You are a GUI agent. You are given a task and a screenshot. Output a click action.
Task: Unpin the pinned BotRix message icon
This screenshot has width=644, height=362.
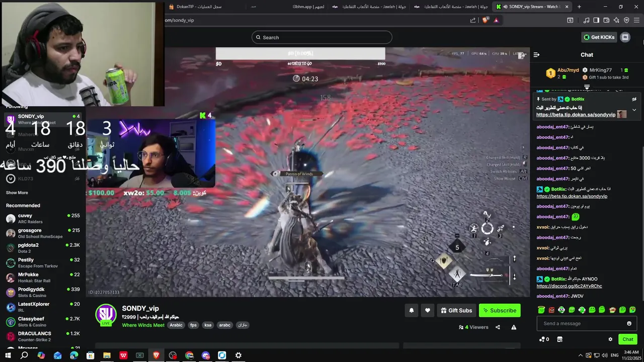(634, 99)
